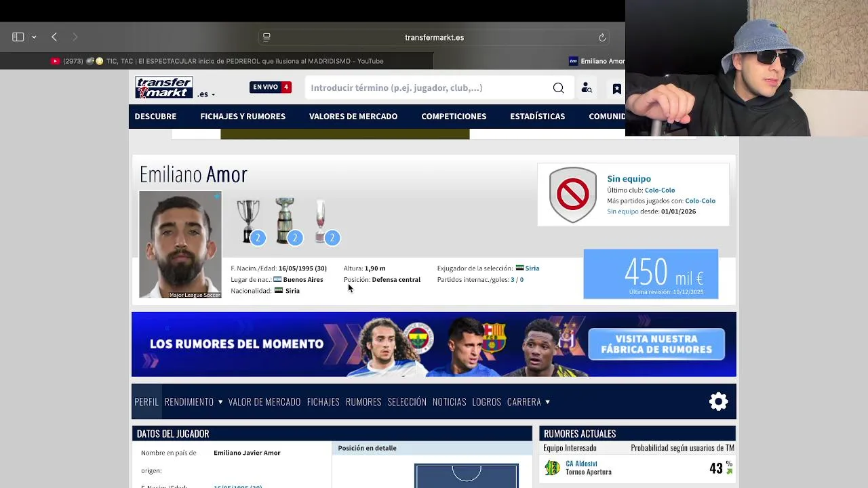Screen dimensions: 868x488
Task: Click the magnifying glass search icon
Action: [558, 88]
